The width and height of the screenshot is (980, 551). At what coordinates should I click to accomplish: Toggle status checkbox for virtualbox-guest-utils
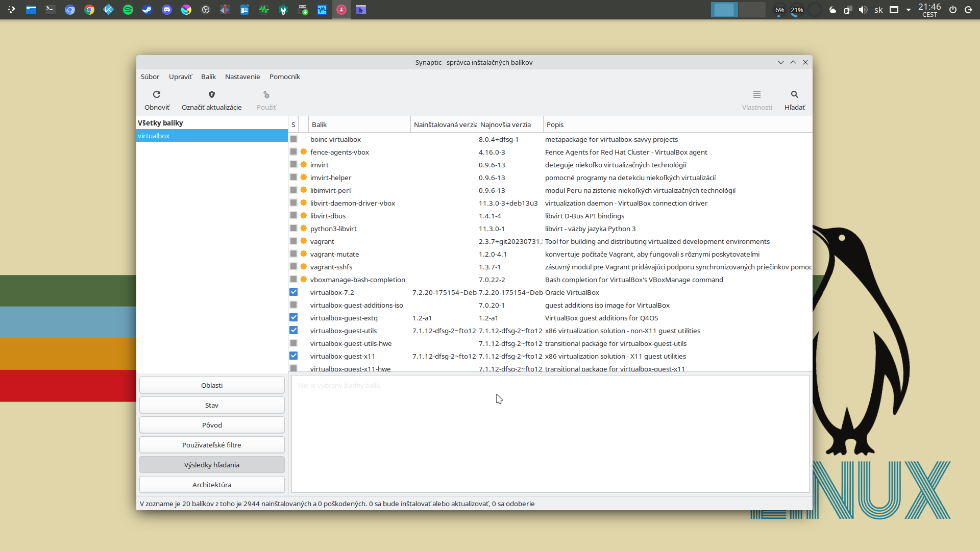(x=293, y=331)
